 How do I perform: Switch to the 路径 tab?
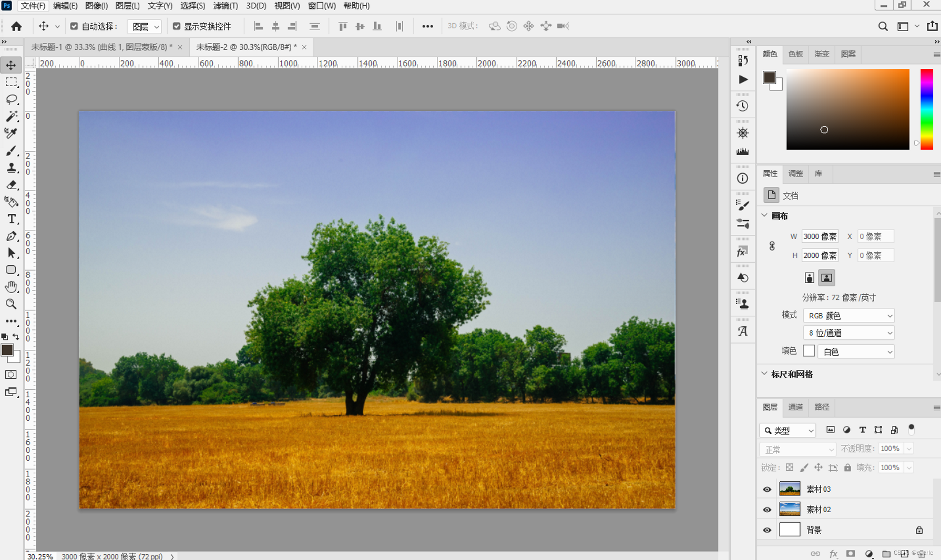pos(822,407)
